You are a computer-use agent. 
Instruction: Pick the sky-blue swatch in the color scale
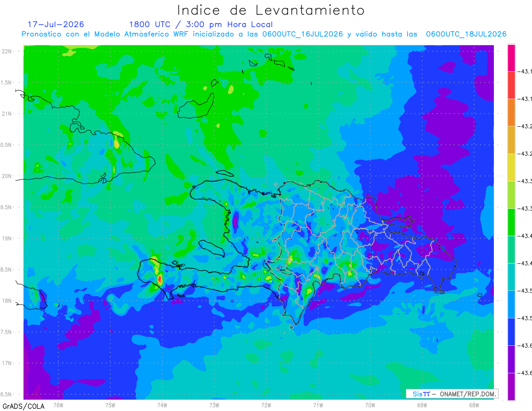(511, 304)
